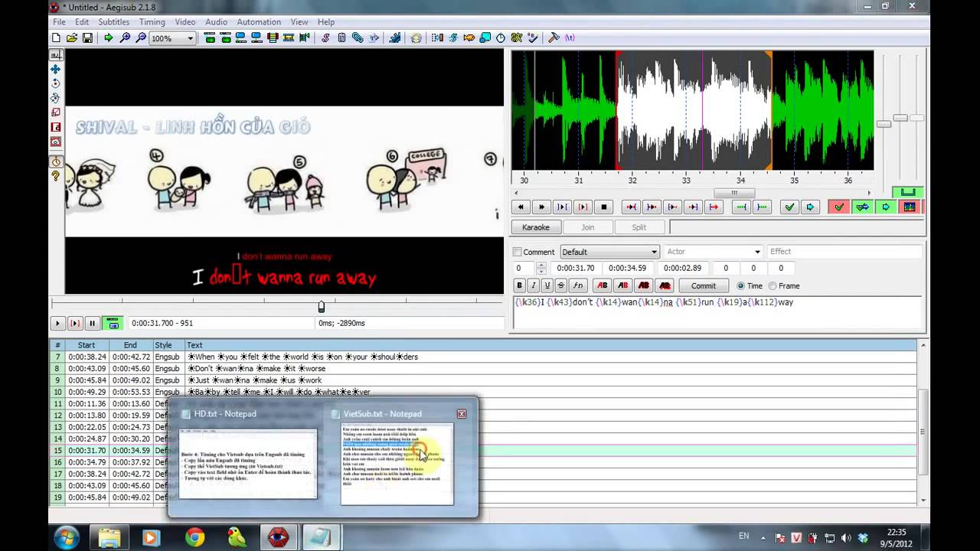Toggle video auto-scroll button
This screenshot has height=551, width=980.
point(113,324)
